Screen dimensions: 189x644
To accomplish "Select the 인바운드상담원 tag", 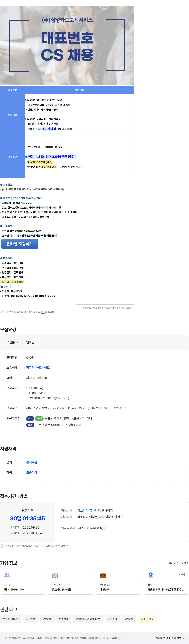I will tap(11, 619).
